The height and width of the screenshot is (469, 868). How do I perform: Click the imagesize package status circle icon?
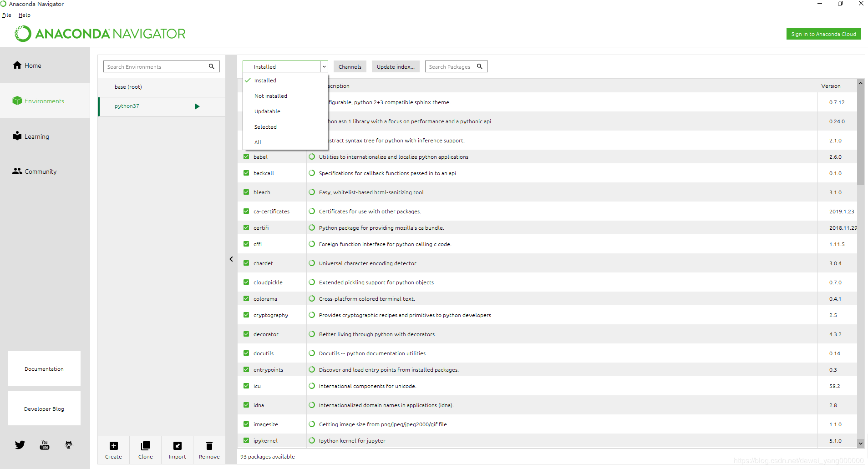click(x=312, y=424)
